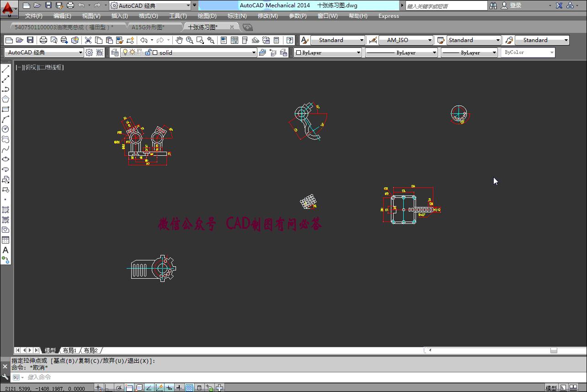Image resolution: width=587 pixels, height=392 pixels.
Task: Toggle Snap Mode in status bar
Action: (x=99, y=388)
